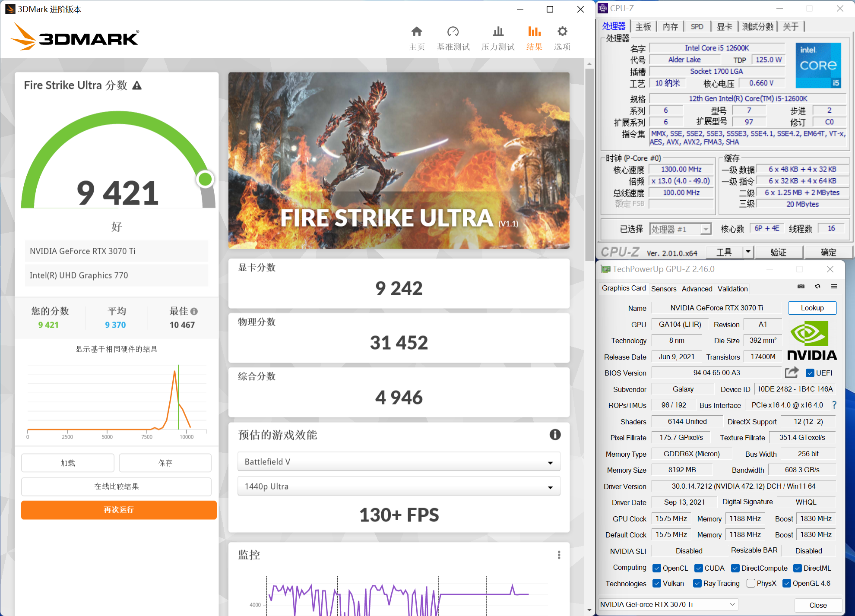The image size is (855, 616).
Task: Switch to the SPD tab in CPU-Z
Action: (697, 27)
